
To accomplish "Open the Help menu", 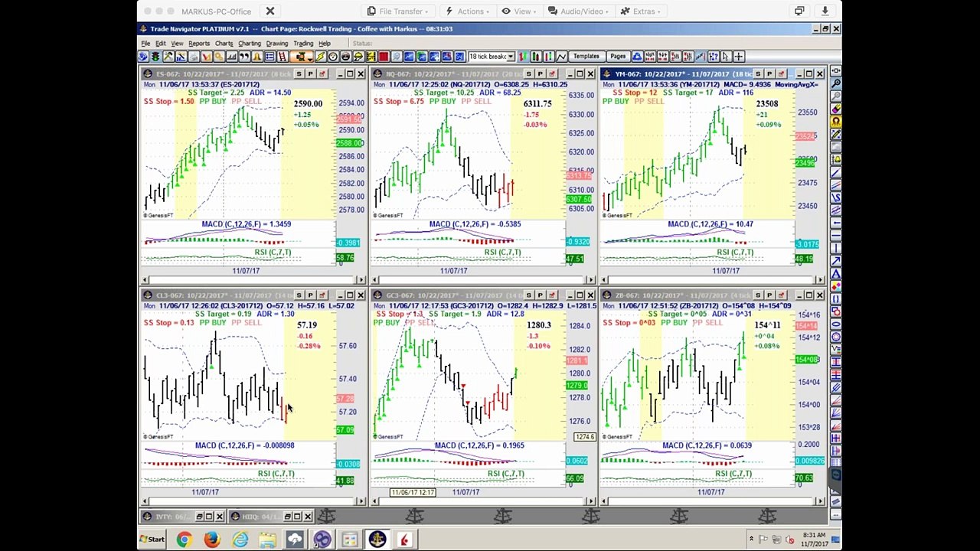I will 325,44.
